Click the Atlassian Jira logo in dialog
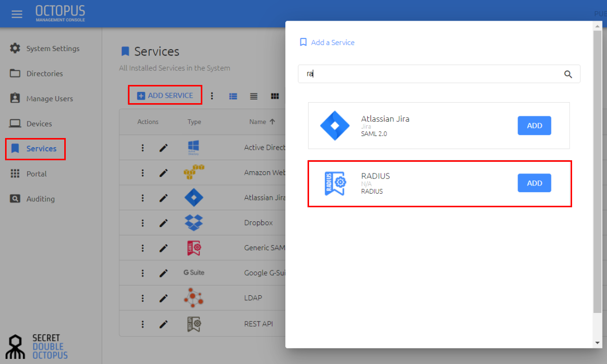The image size is (607, 364). (x=335, y=125)
